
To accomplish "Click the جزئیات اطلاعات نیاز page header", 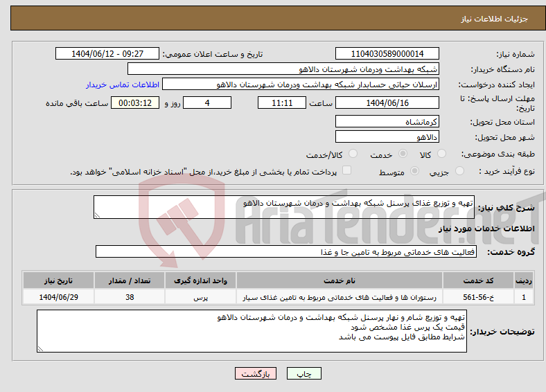I will pos(495,19).
